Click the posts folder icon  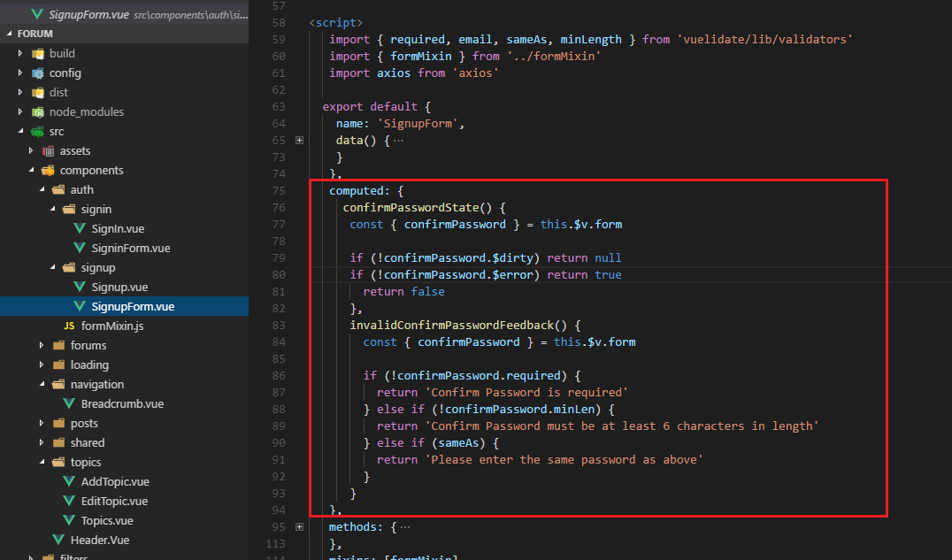[x=58, y=423]
